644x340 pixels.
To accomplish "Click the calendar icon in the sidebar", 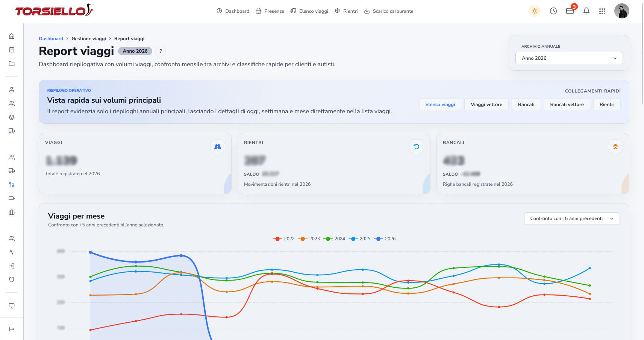I will tap(12, 50).
